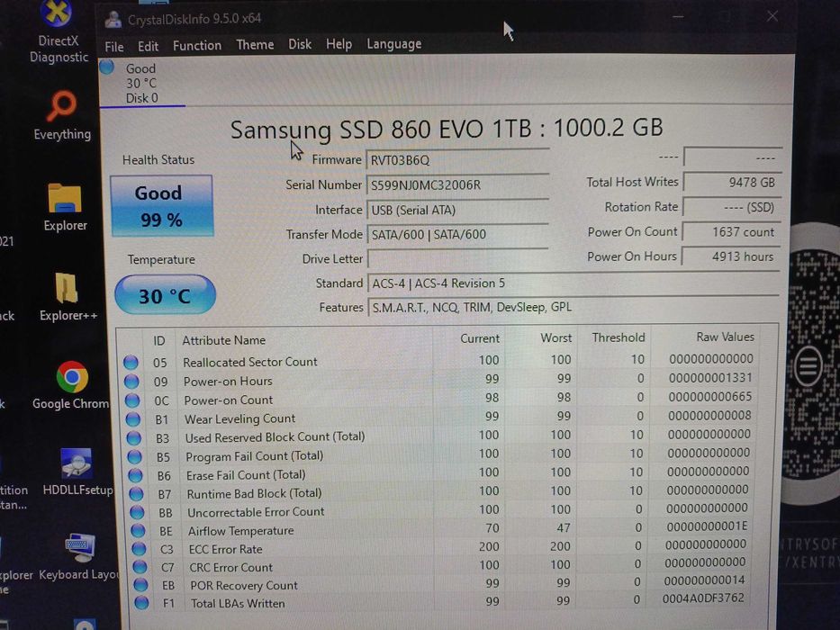Click the Serial Number field S599NJ0MC32006R
Screen dimensions: 840x630
pyautogui.click(x=457, y=184)
